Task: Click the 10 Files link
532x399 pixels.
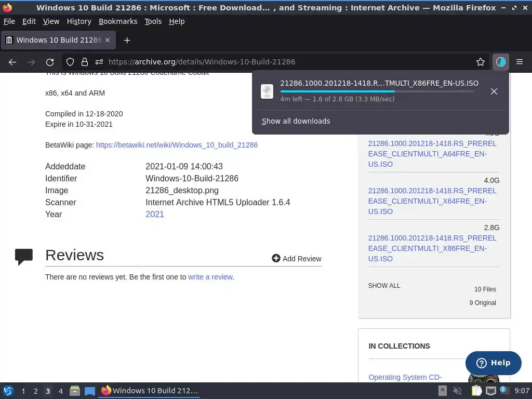Action: 485,289
